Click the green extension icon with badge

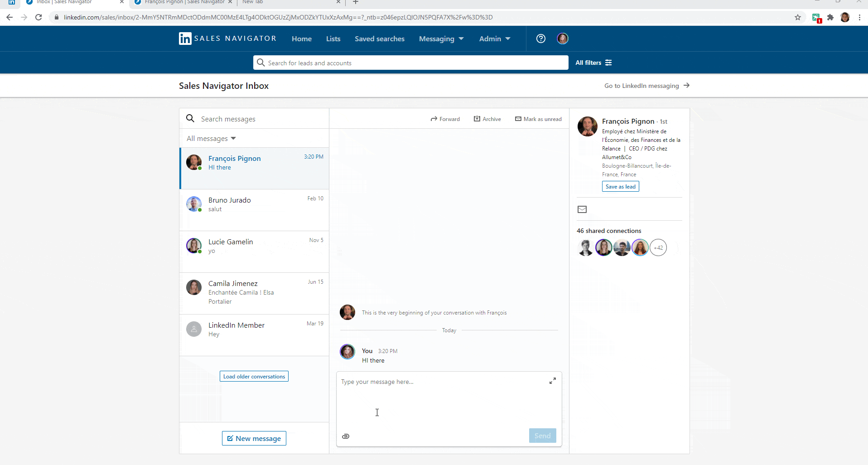point(817,18)
